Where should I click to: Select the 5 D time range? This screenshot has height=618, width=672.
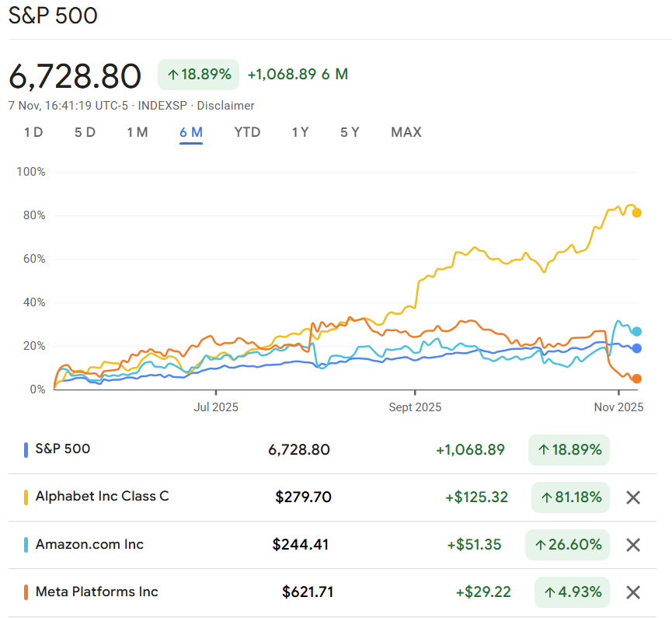85,132
